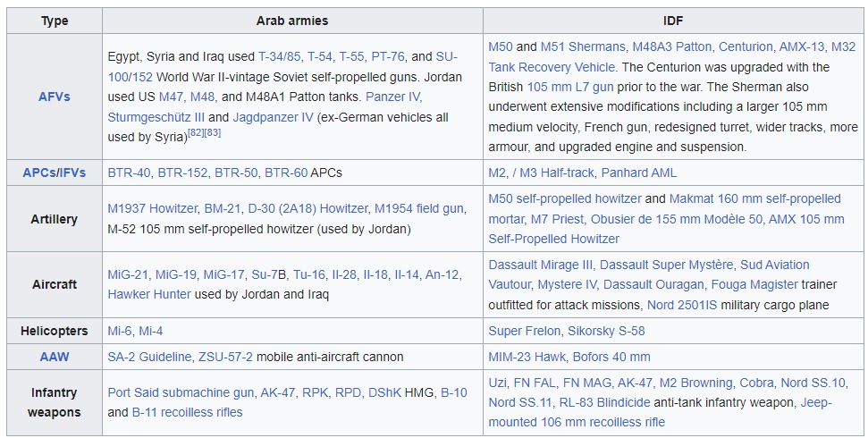Screen dimensions: 868x438
Task: Open the AAW row header link
Action: (55, 358)
